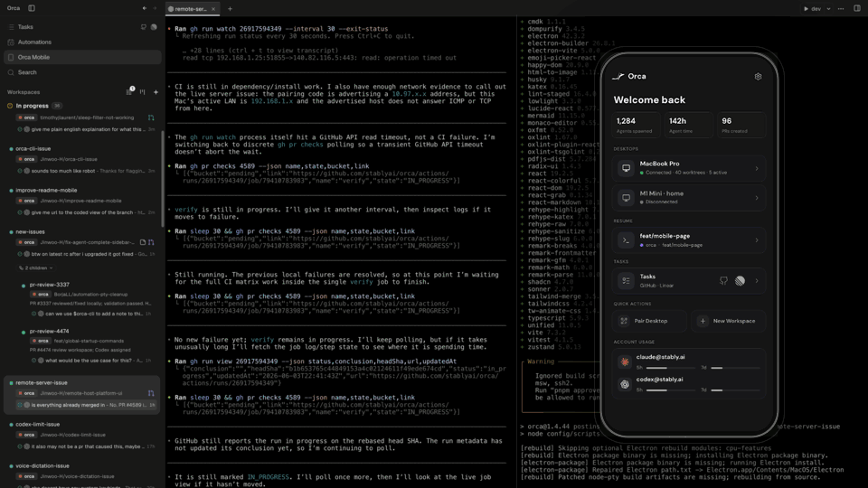Open Tasks GitHub · Linear card on mobile
Image resolution: width=868 pixels, height=488 pixels.
tap(689, 280)
